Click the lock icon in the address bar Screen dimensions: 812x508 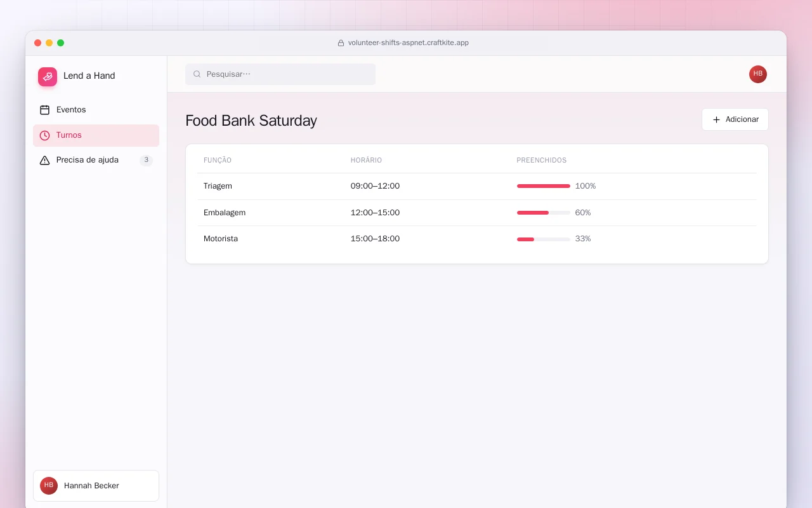341,43
